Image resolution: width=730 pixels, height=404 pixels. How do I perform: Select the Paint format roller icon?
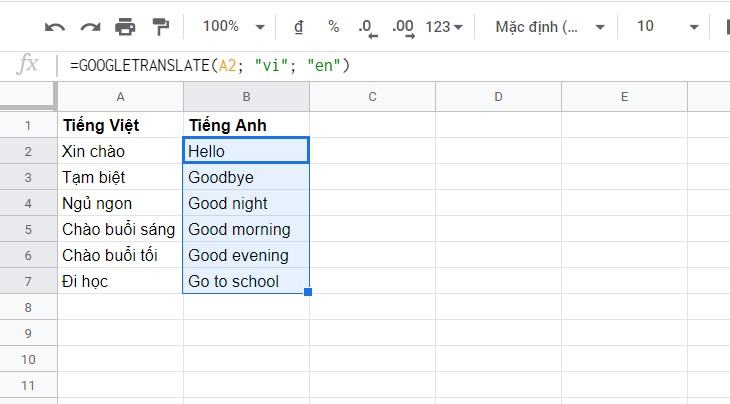tap(161, 27)
